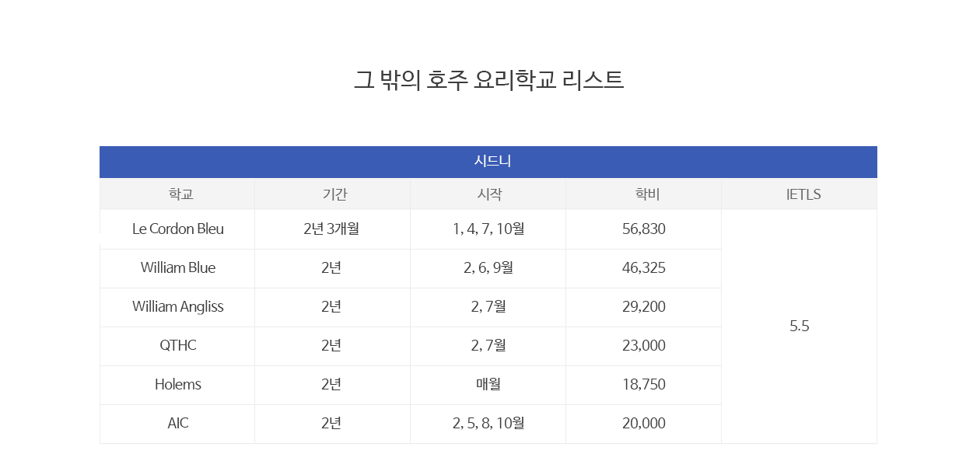Click the QTHC school name

(x=178, y=346)
